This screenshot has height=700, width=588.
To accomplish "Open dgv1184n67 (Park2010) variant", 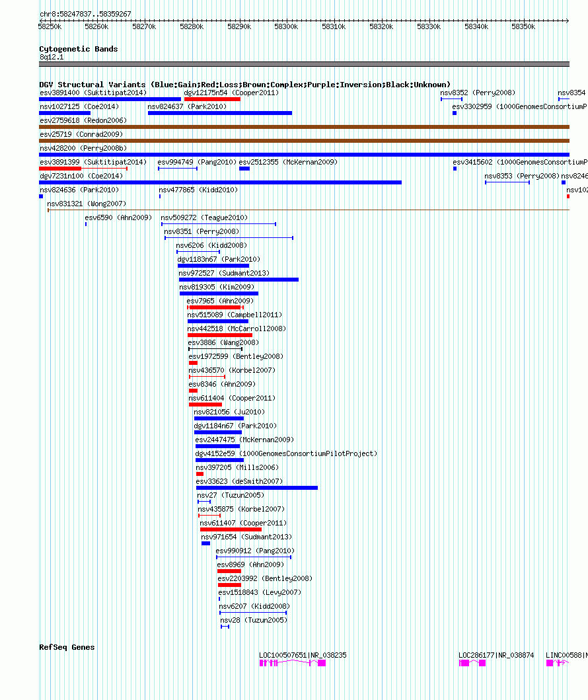I will coord(235,426).
